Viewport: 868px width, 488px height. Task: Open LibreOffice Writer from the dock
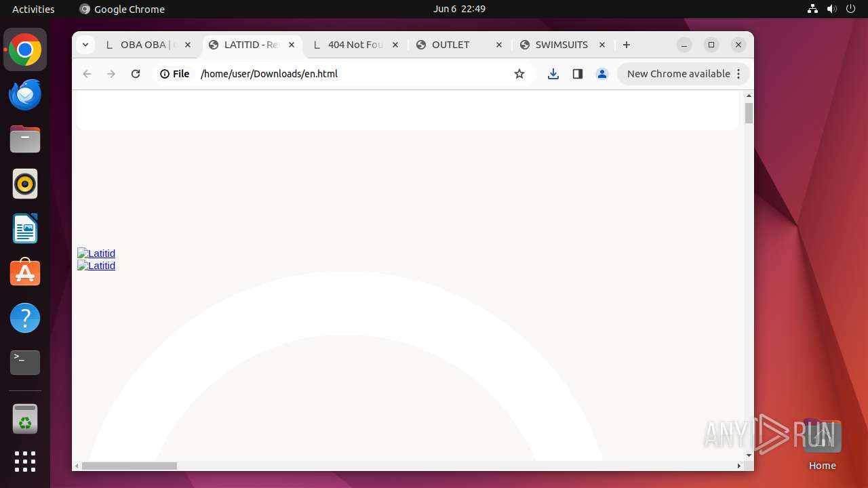coord(25,228)
